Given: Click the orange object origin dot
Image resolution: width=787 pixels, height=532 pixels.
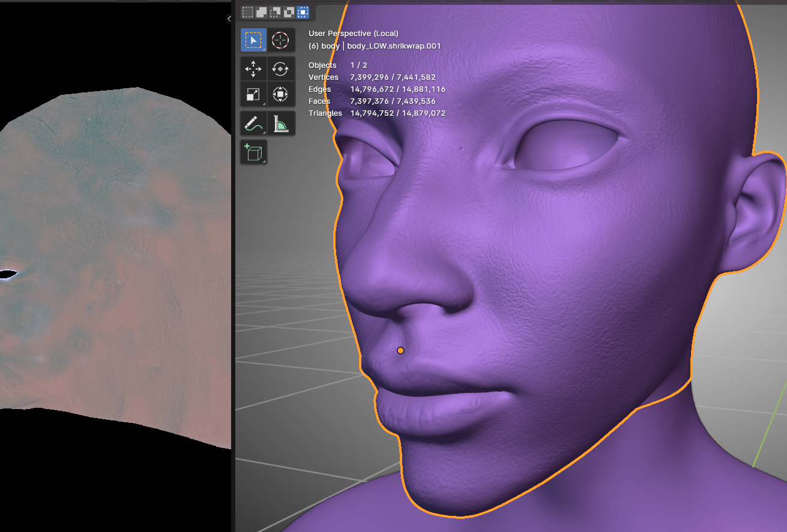Looking at the screenshot, I should (x=400, y=350).
